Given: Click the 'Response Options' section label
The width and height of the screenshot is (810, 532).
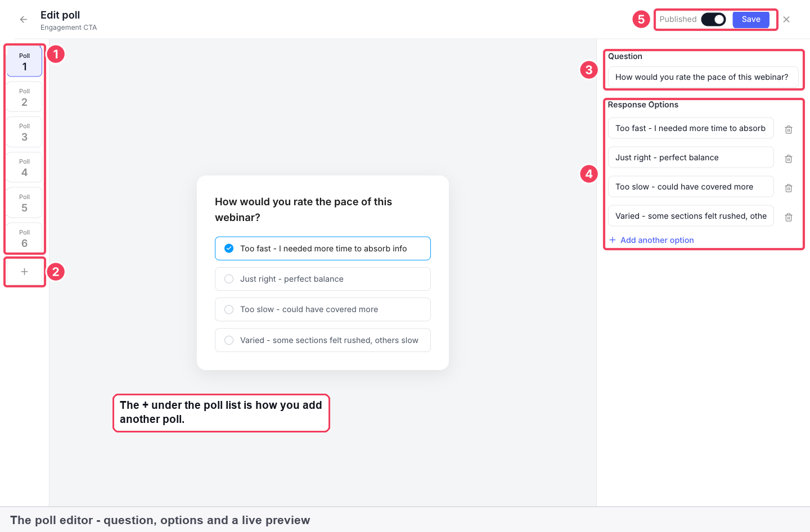Looking at the screenshot, I should coord(643,105).
